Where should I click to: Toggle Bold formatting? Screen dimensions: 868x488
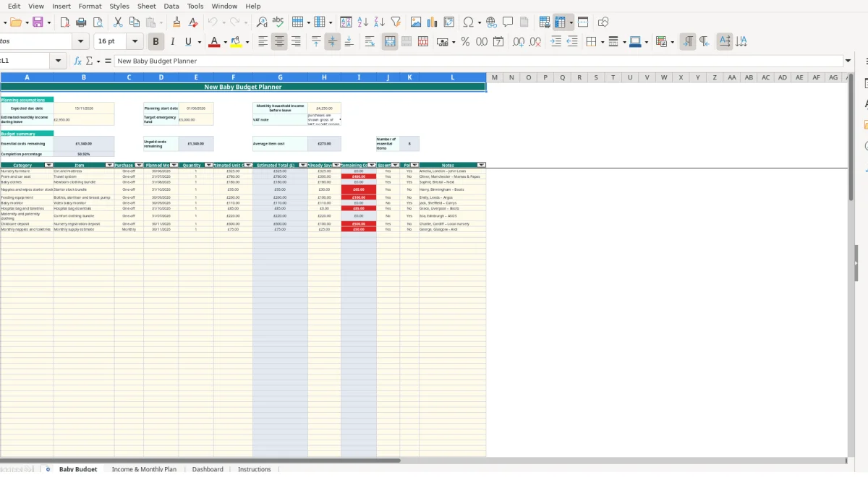(155, 42)
